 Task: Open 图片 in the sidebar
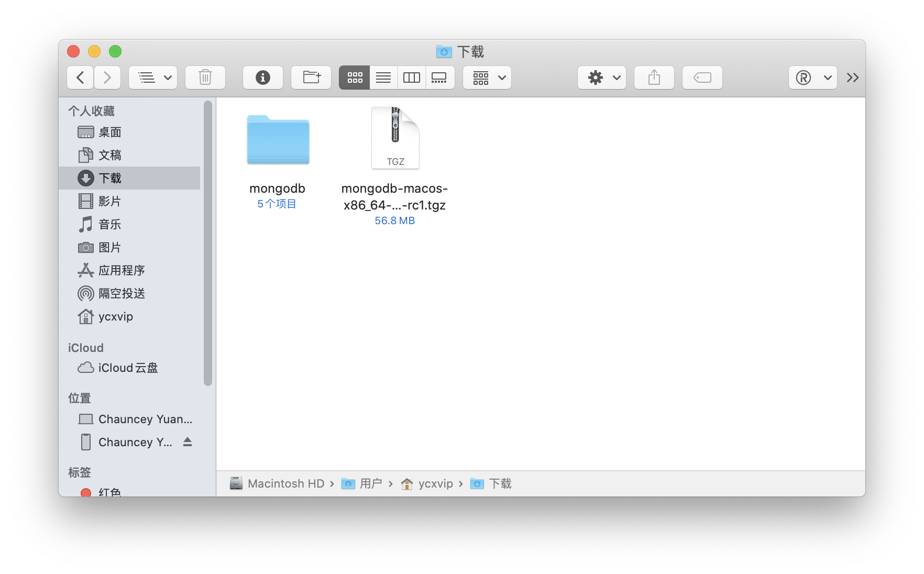coord(129,247)
